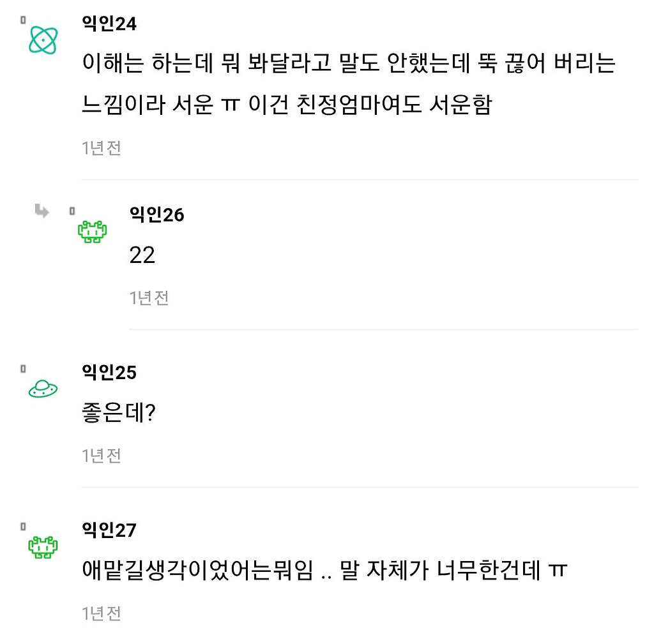Click the small marker icon next to 익인26
The width and height of the screenshot is (654, 644).
tap(72, 211)
